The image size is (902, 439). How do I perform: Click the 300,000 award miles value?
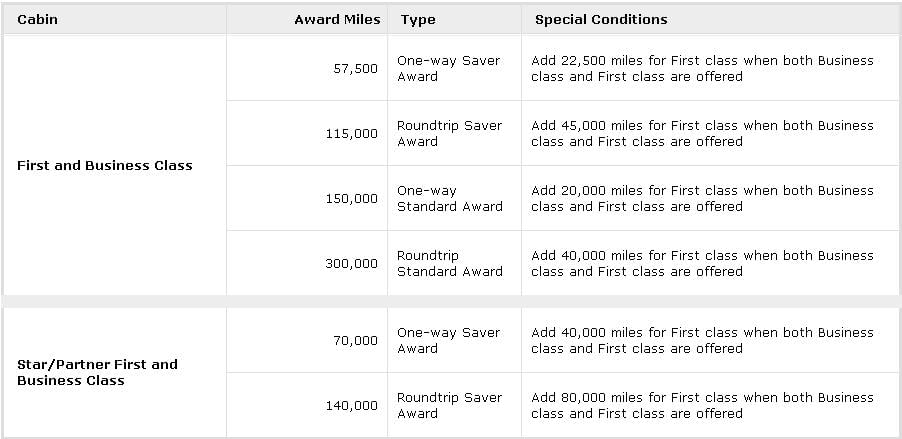coord(351,264)
